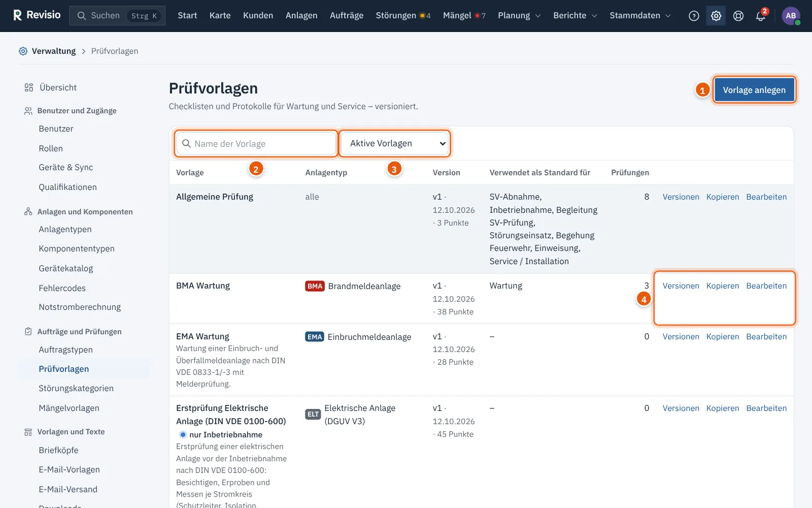Click Kopieren for Allgemeine Prüfung
The image size is (812, 508).
[x=722, y=197]
